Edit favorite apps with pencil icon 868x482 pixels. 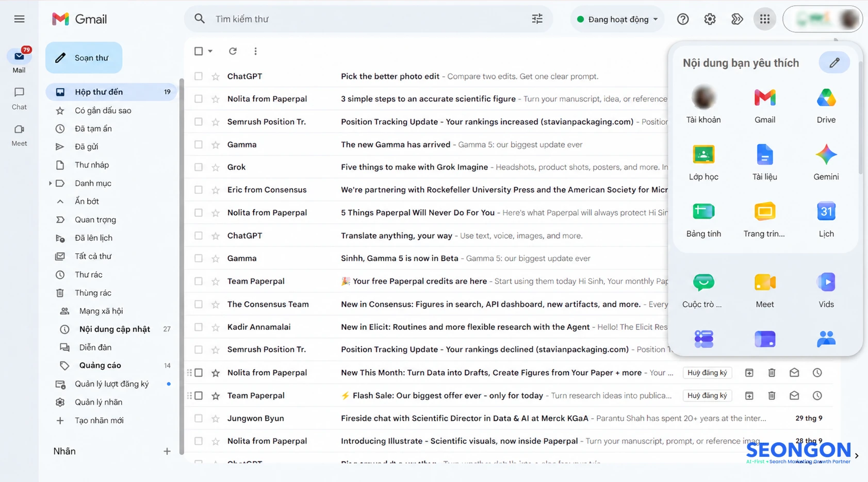point(834,63)
